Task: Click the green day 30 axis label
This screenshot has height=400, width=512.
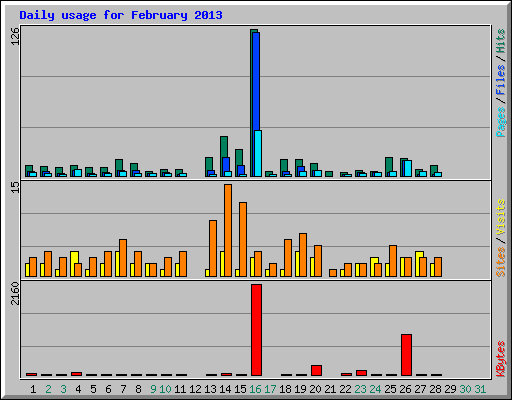Action: point(465,389)
